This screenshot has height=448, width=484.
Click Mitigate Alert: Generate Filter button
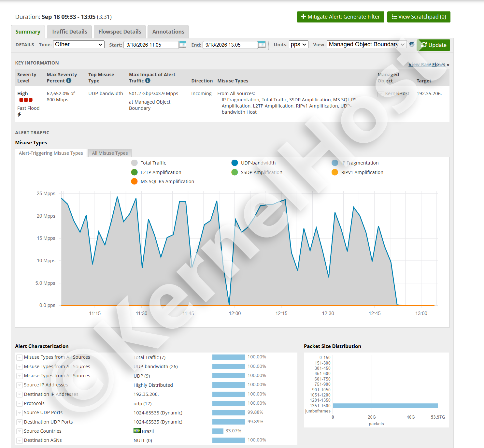(341, 17)
